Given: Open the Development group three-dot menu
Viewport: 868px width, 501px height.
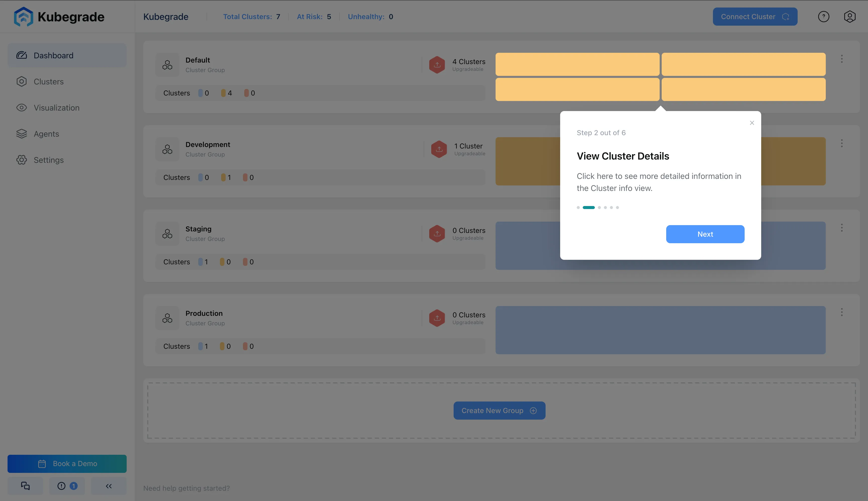Looking at the screenshot, I should pyautogui.click(x=842, y=143).
